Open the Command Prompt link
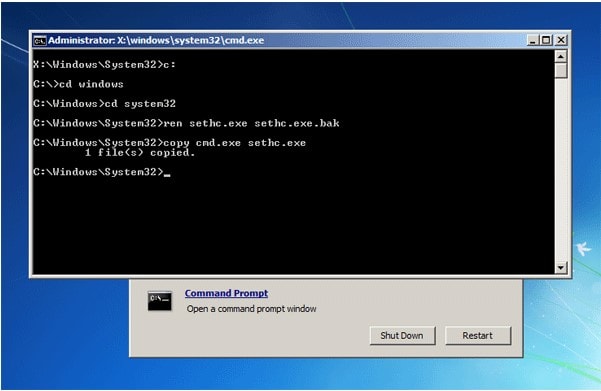601x391 pixels. 226,293
